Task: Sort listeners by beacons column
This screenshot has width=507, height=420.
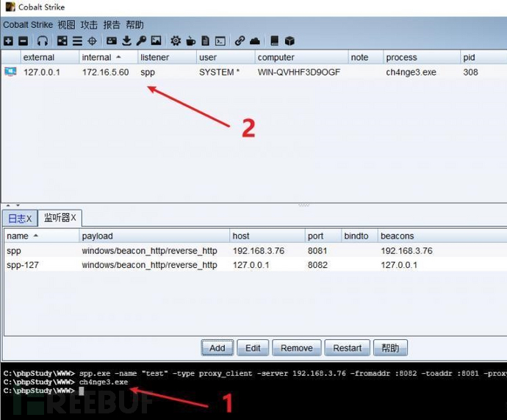Action: 442,236
